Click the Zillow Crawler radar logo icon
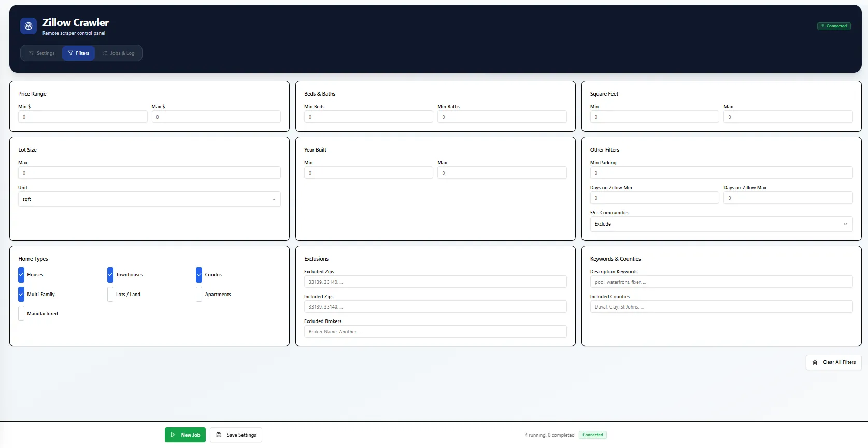The image size is (868, 448). [29, 26]
